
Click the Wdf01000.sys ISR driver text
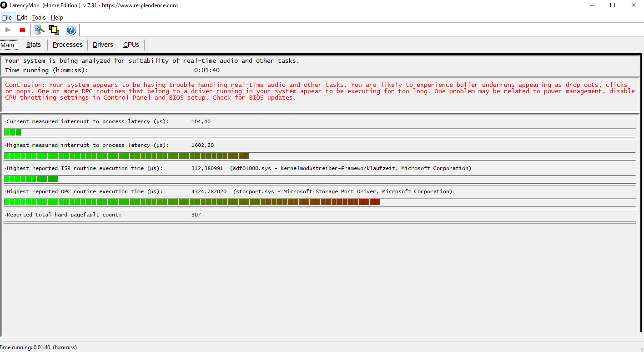351,168
